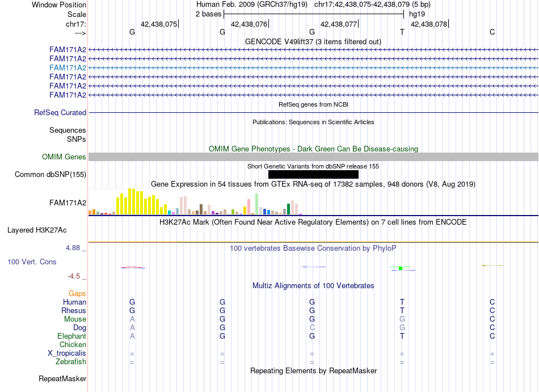This screenshot has height=392, width=539.
Task: Click the 'Scale' label
Action: pyautogui.click(x=77, y=14)
